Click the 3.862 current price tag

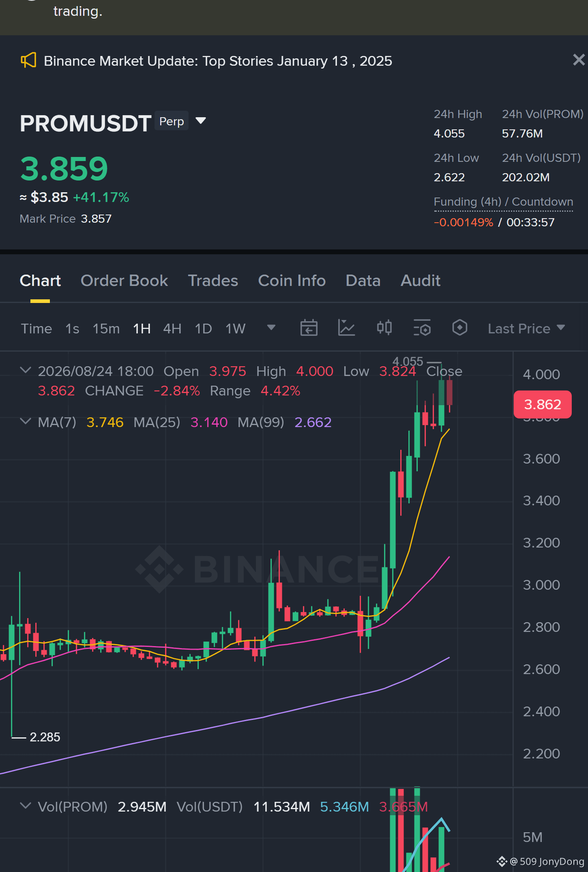(543, 404)
